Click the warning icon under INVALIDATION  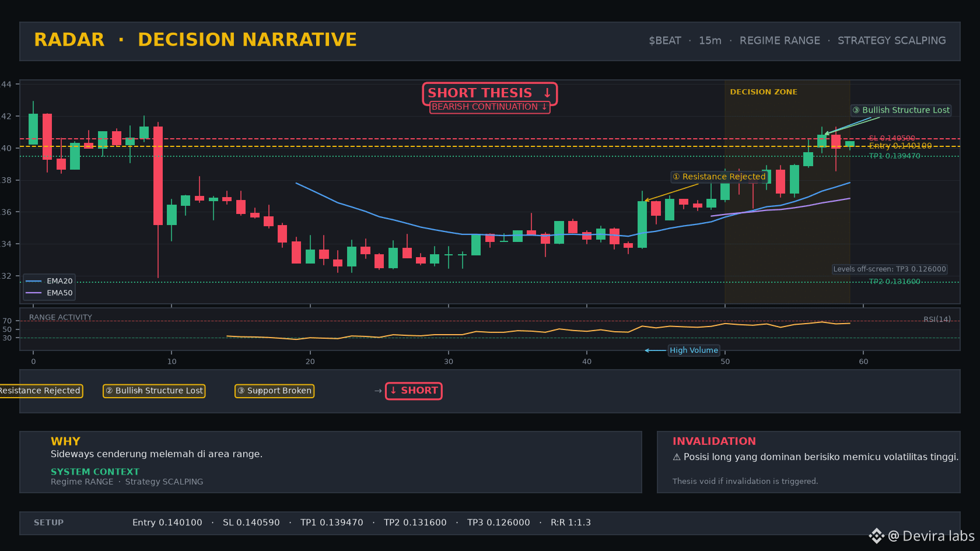(x=677, y=457)
